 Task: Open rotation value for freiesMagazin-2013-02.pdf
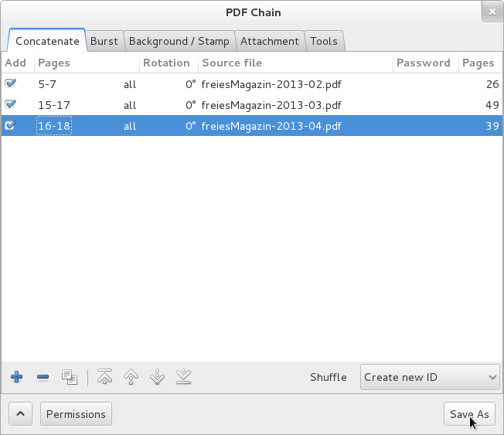(189, 84)
